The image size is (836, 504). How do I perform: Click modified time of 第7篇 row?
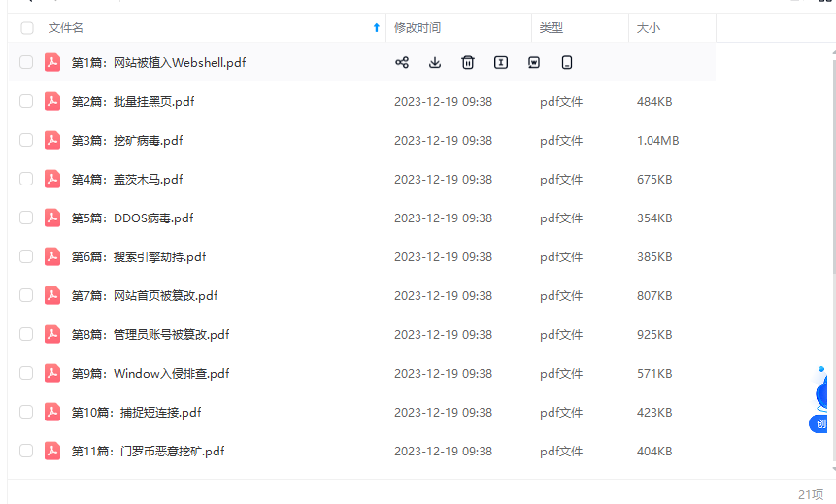coord(443,295)
